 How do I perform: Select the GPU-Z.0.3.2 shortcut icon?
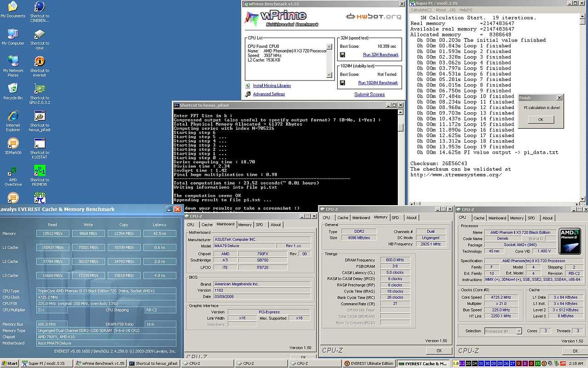[x=40, y=94]
